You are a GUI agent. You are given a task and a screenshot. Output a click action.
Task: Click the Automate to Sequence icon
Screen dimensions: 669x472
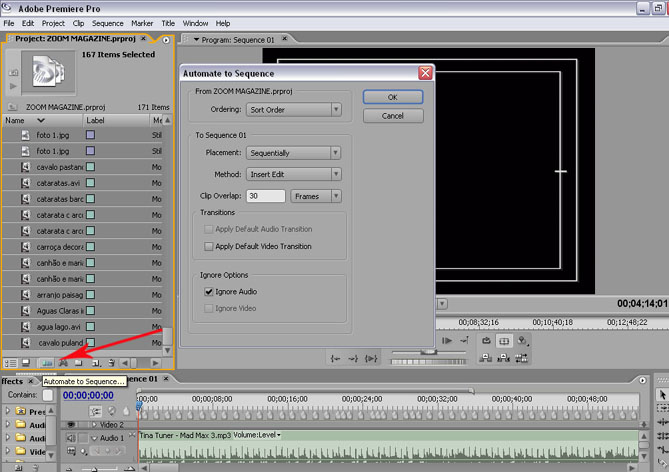tap(45, 362)
